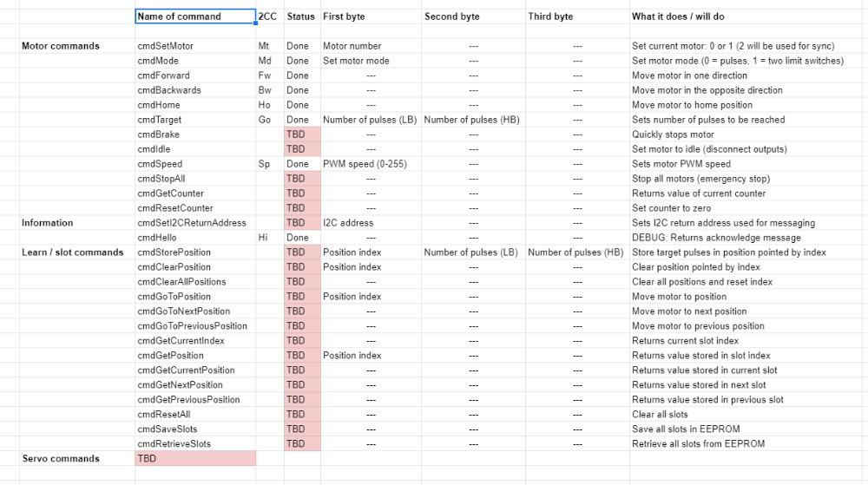The height and width of the screenshot is (485, 868).
Task: Click the '2CC' column header cell
Action: coord(270,16)
